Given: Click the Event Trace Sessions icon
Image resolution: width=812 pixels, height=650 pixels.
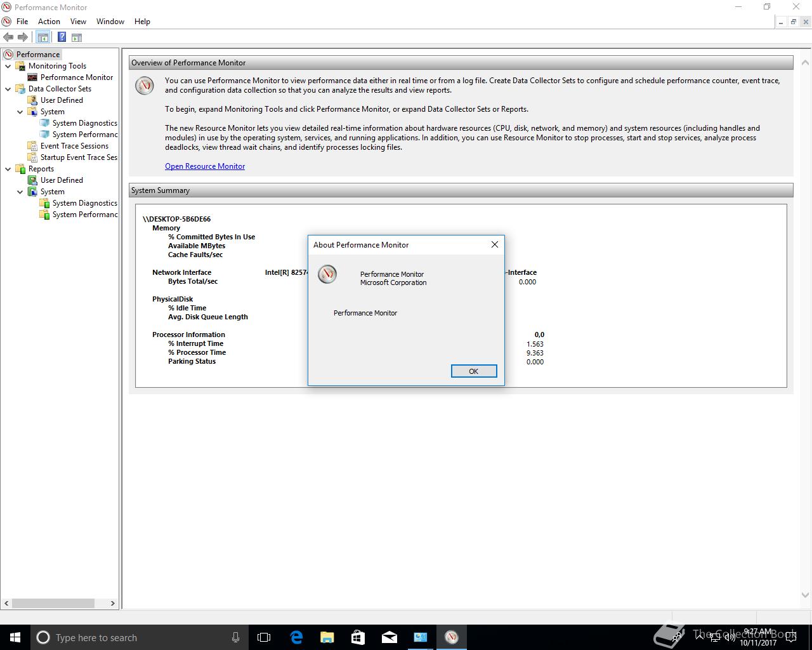Looking at the screenshot, I should (32, 146).
